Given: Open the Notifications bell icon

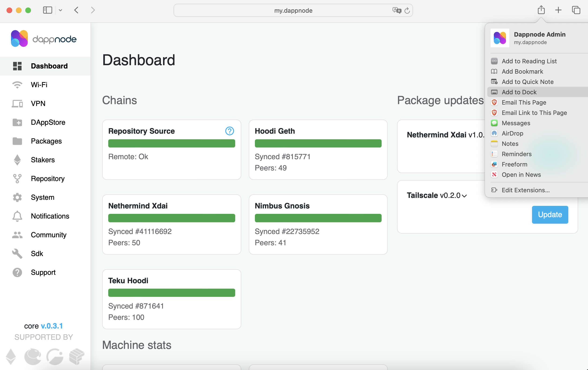Looking at the screenshot, I should tap(17, 216).
